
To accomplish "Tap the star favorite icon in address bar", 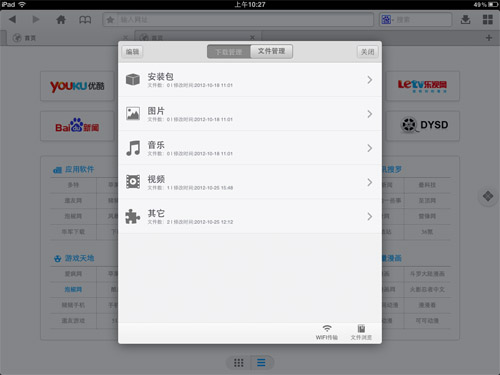I will coord(110,20).
